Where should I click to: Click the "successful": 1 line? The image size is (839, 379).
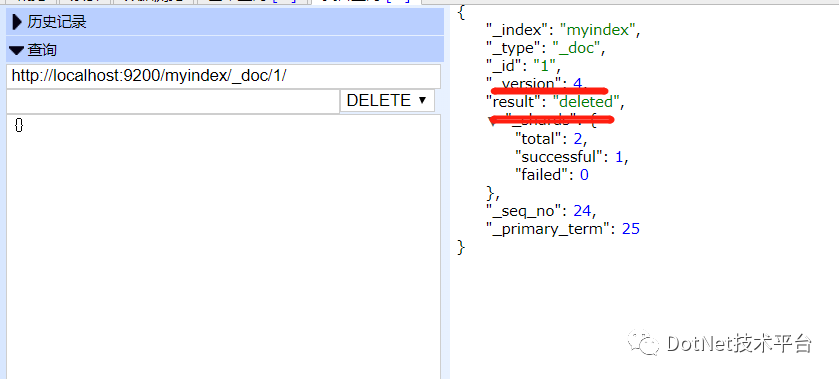pos(571,157)
